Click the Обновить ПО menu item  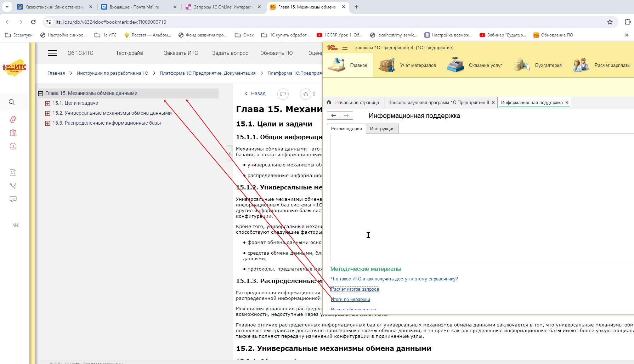[x=277, y=53]
